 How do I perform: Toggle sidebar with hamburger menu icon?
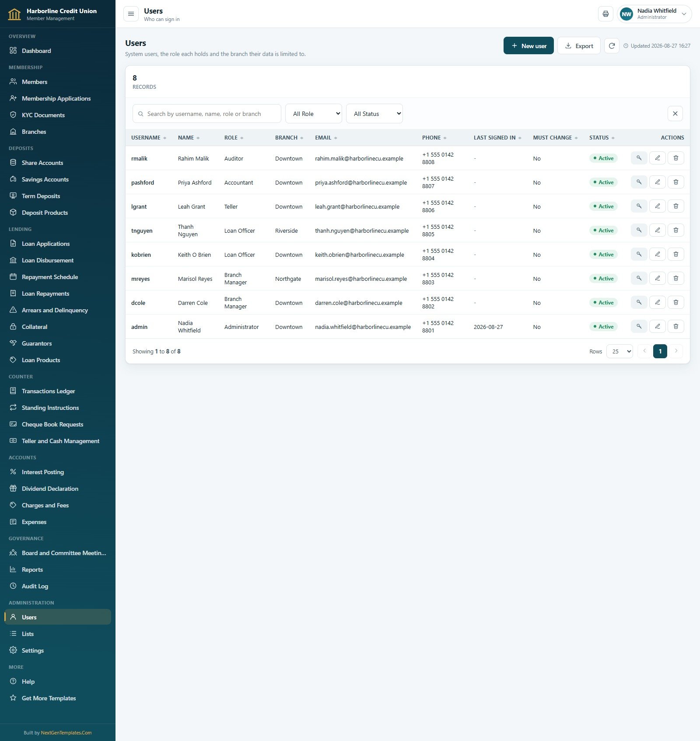(x=131, y=14)
